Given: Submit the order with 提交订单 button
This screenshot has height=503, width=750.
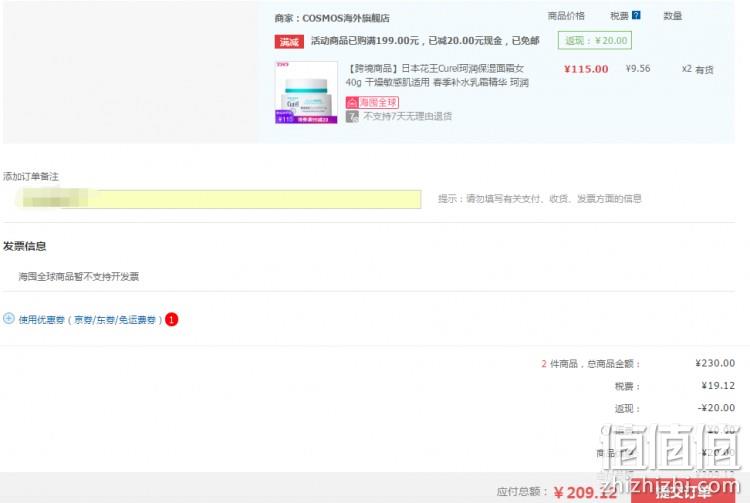Looking at the screenshot, I should 683,491.
